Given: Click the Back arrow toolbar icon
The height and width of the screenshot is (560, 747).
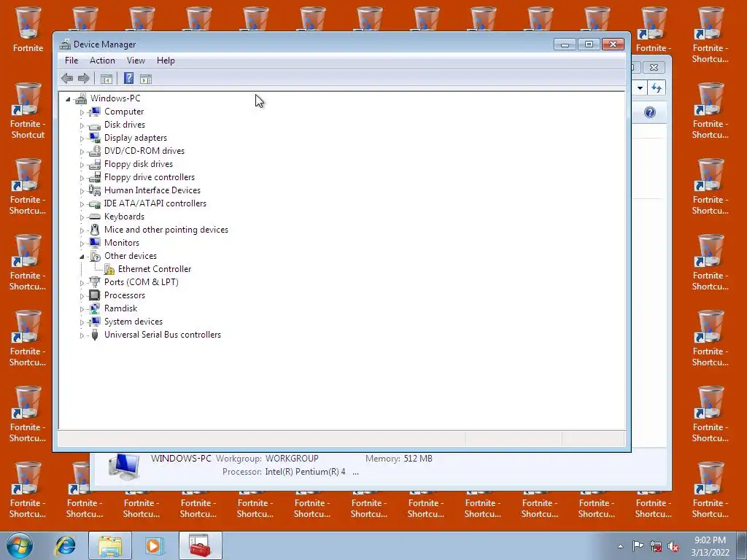Looking at the screenshot, I should tap(67, 79).
